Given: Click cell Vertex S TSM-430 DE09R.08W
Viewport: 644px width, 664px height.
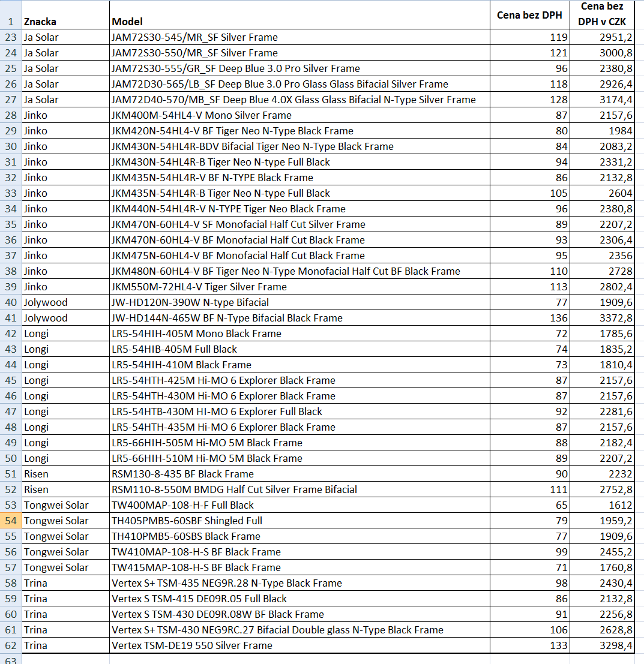Looking at the screenshot, I should [299, 614].
